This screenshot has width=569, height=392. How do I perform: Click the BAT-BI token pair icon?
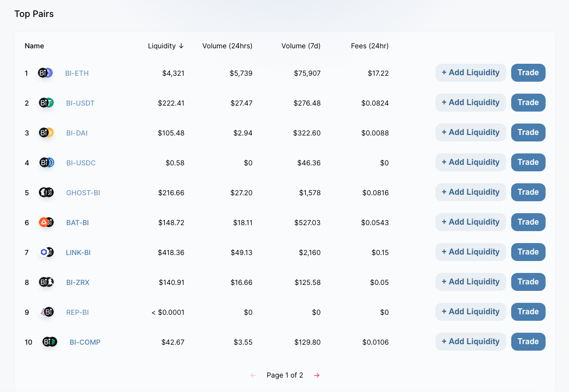click(x=46, y=222)
